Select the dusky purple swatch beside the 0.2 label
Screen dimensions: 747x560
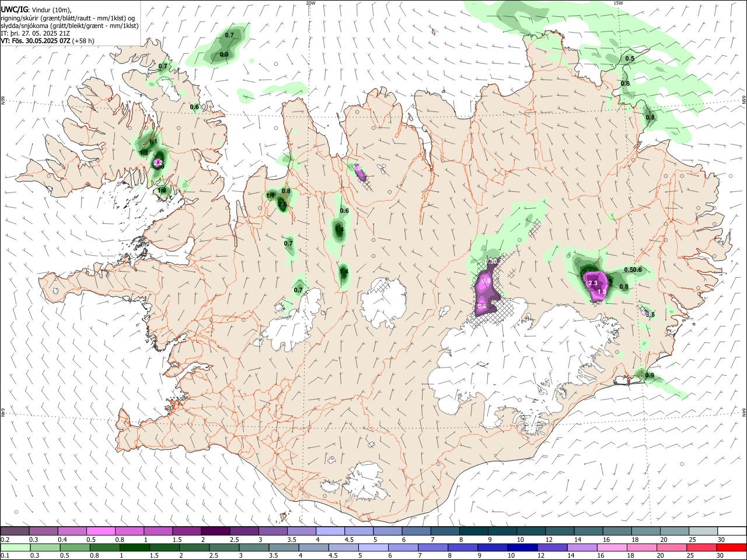coord(15,531)
